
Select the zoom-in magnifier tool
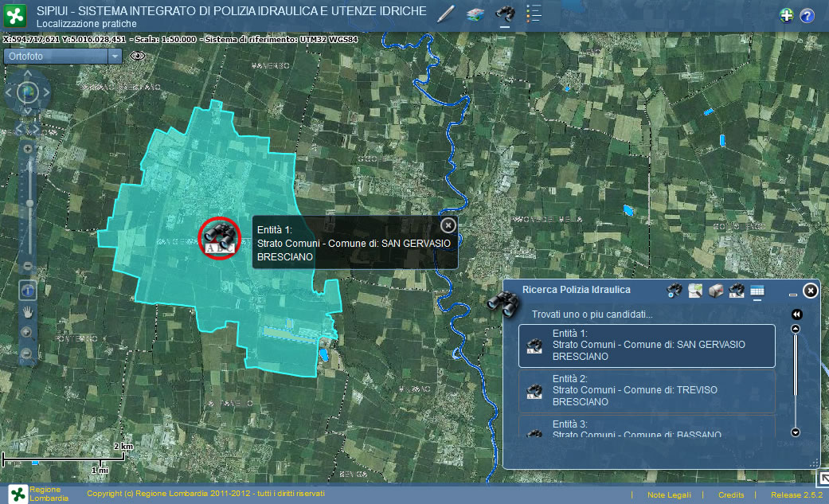(26, 332)
